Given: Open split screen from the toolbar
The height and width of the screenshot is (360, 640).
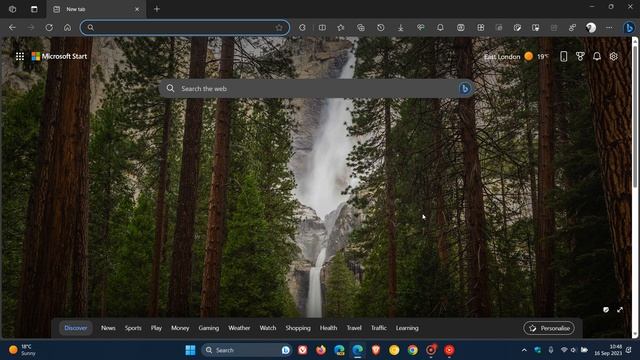Looking at the screenshot, I should [322, 28].
